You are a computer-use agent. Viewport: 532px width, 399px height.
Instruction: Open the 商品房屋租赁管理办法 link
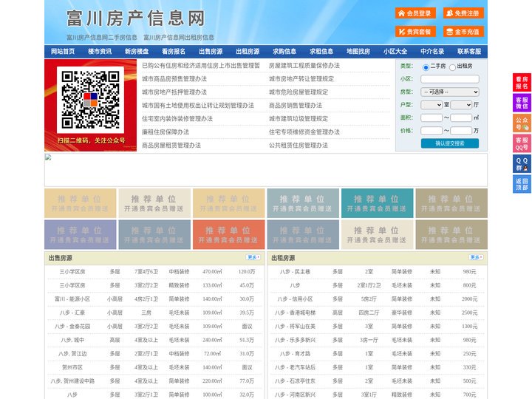pos(171,146)
